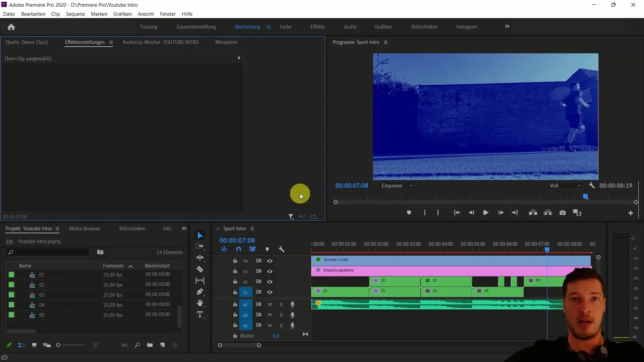The height and width of the screenshot is (362, 644).
Task: Click Play button in Program Monitor
Action: pyautogui.click(x=486, y=213)
